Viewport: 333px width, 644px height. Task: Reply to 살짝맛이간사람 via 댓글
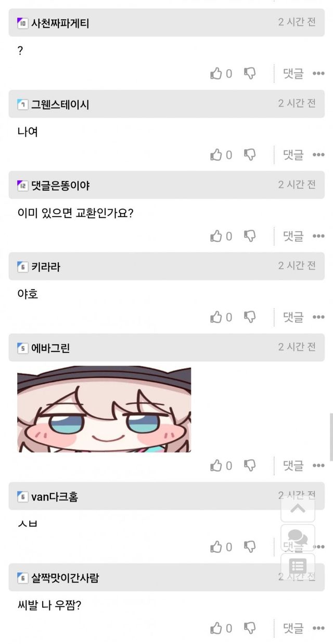point(293,628)
